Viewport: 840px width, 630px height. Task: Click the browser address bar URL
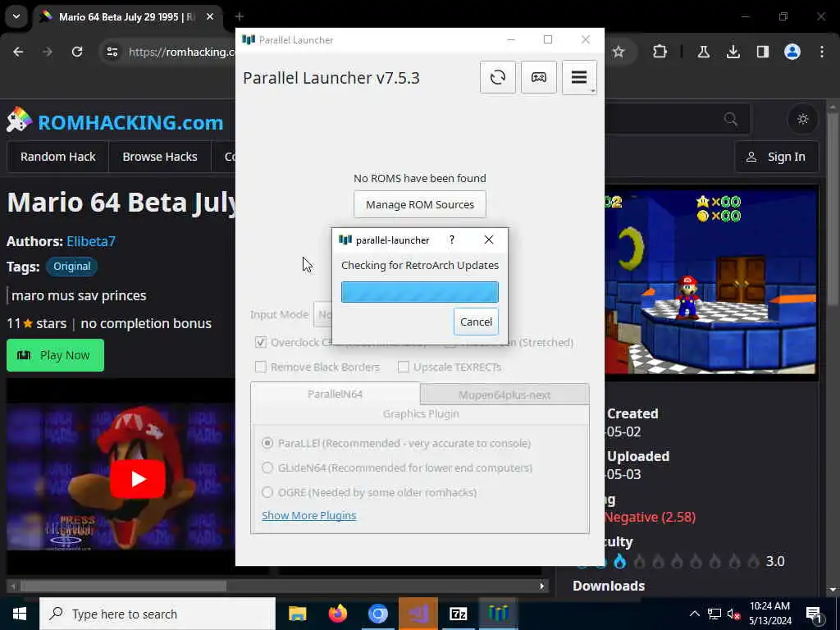[x=181, y=52]
